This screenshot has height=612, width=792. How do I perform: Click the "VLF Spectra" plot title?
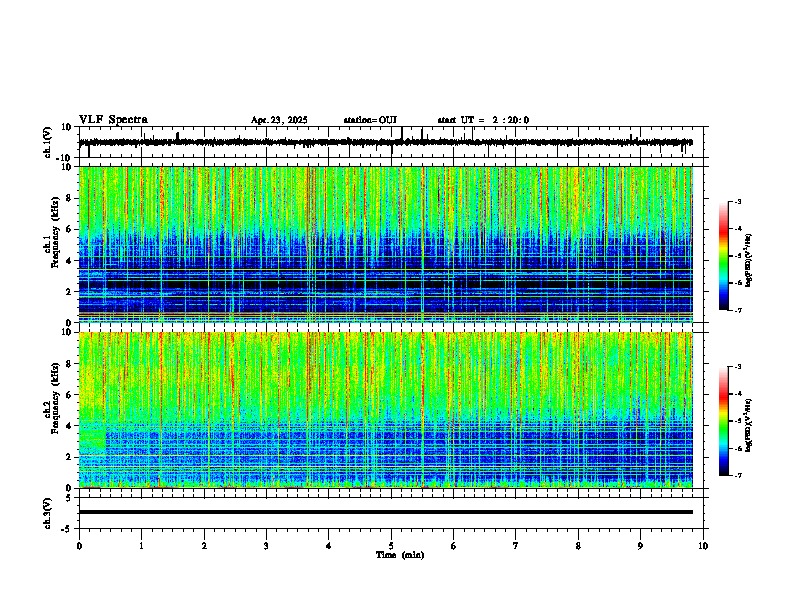tap(113, 120)
